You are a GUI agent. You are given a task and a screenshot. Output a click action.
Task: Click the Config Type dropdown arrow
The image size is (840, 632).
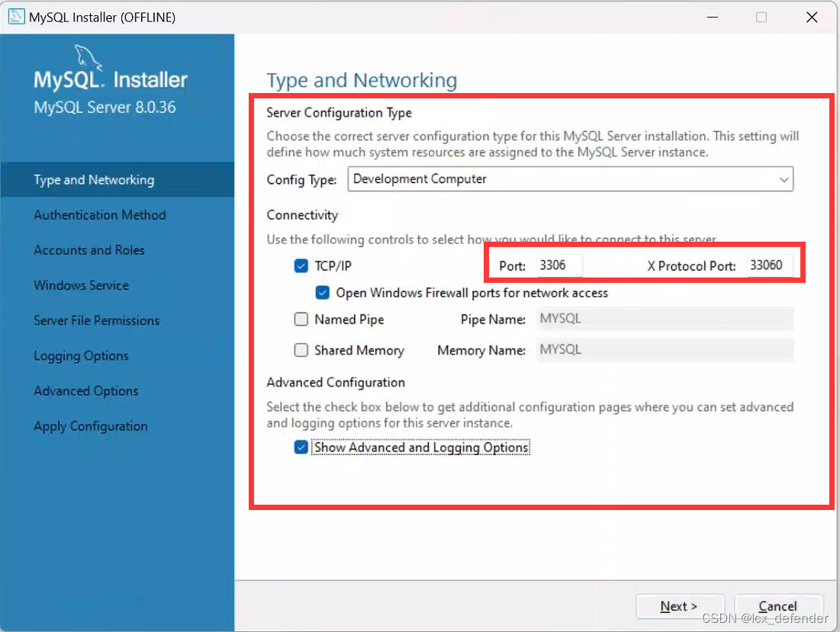784,179
